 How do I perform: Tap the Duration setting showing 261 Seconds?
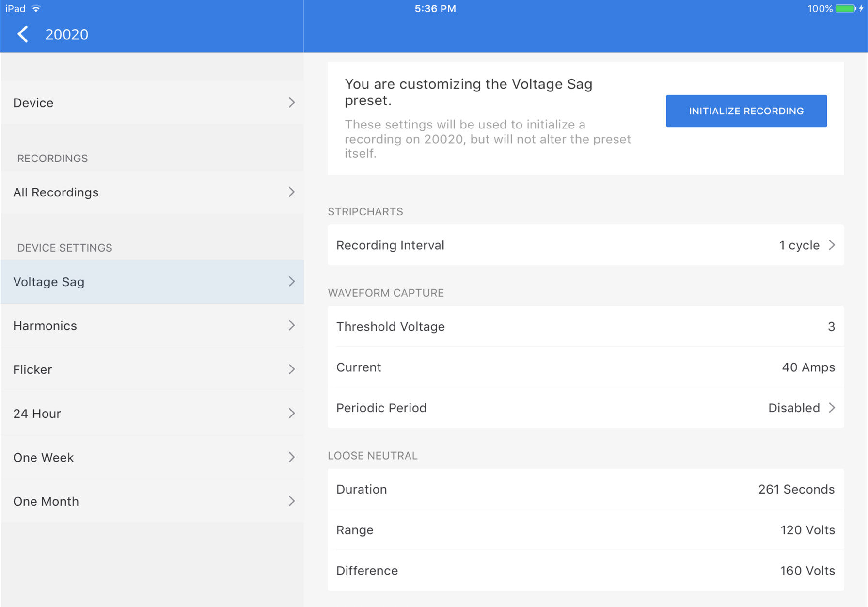pos(582,489)
